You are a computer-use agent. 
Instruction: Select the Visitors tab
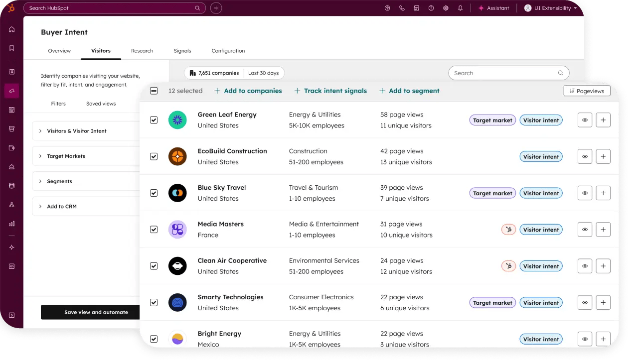tap(101, 51)
